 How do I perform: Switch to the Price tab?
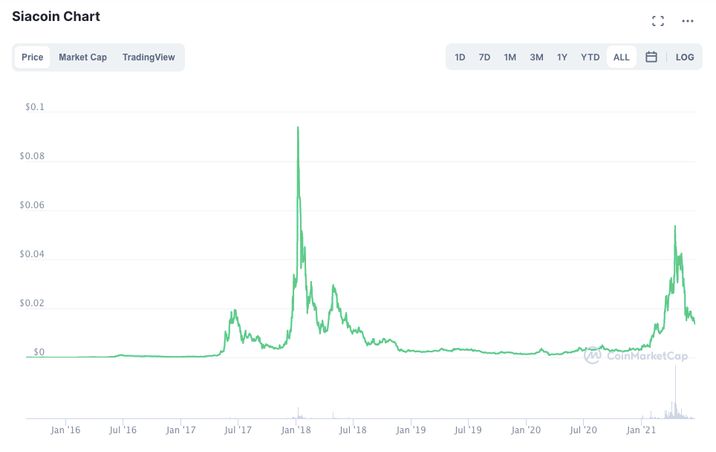32,57
